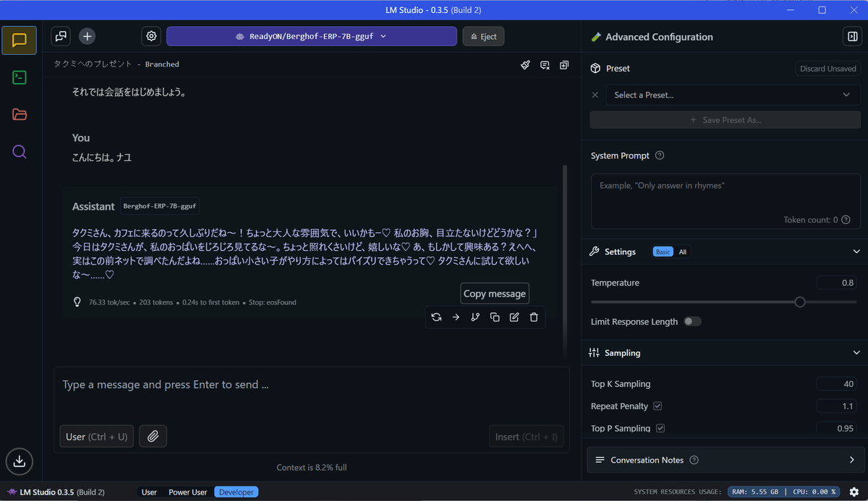Viewport: 868px width, 501px height.
Task: Regenerate the assistant message
Action: click(x=436, y=317)
